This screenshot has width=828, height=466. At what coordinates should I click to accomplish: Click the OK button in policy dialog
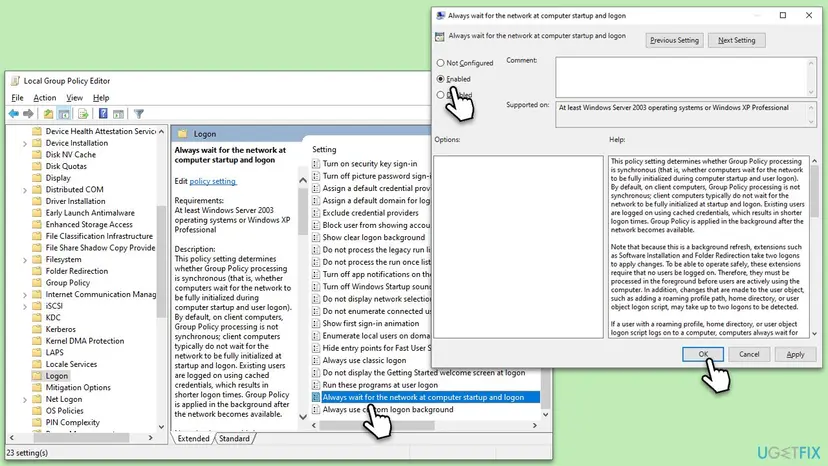703,355
